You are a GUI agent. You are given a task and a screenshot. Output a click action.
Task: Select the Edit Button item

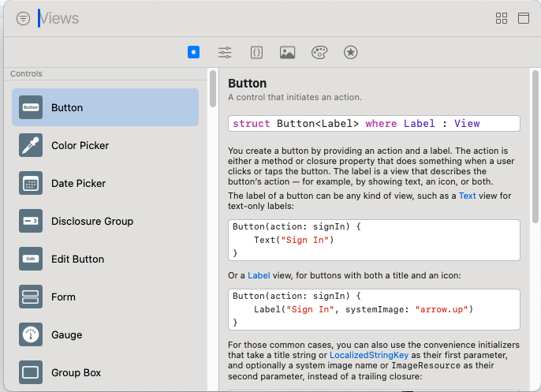tap(105, 259)
